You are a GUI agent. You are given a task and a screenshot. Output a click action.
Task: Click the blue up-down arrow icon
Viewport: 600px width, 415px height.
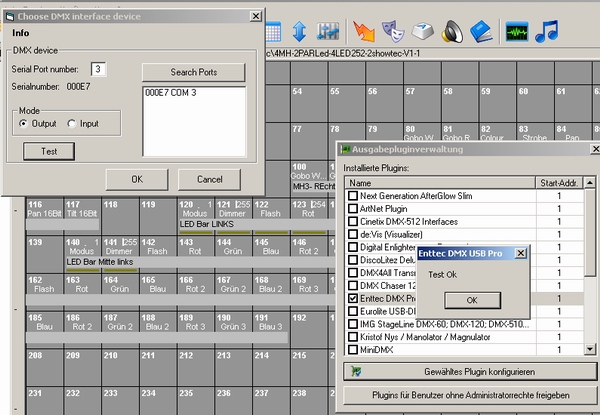pyautogui.click(x=299, y=31)
